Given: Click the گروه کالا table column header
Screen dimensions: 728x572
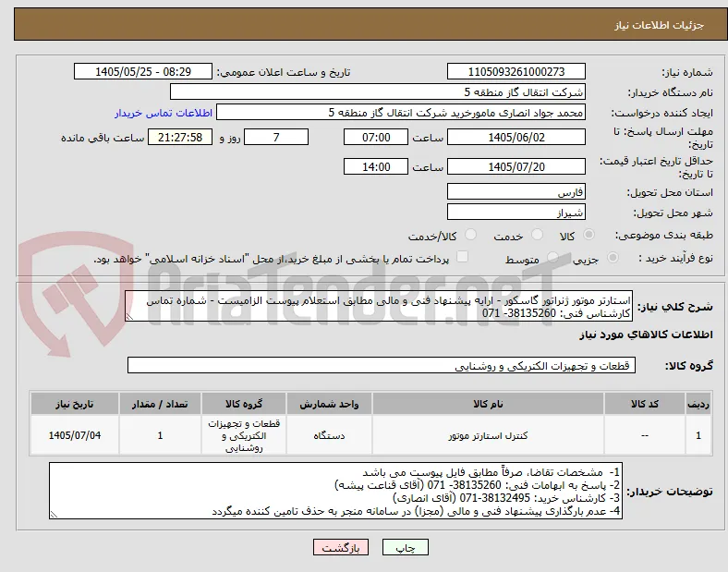Looking at the screenshot, I should pos(244,404).
